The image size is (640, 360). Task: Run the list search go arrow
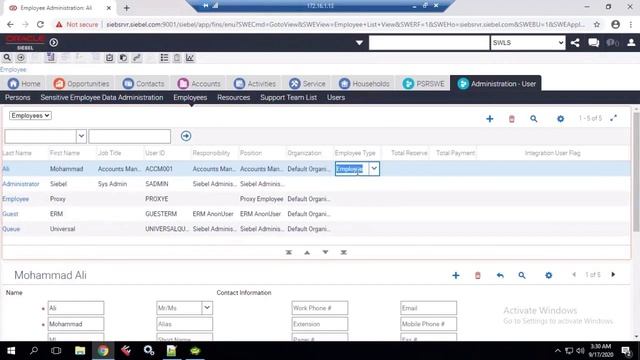click(186, 136)
